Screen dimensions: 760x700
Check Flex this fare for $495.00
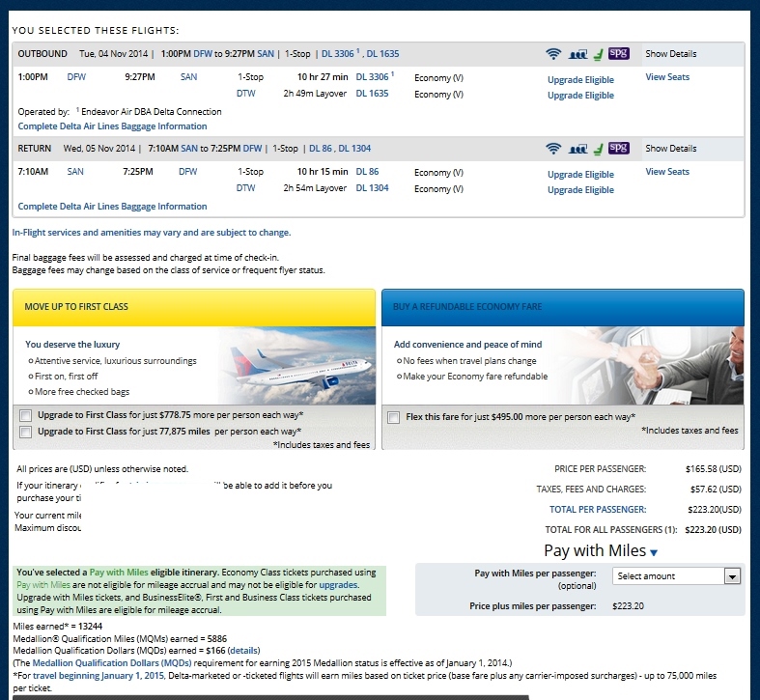coord(393,417)
